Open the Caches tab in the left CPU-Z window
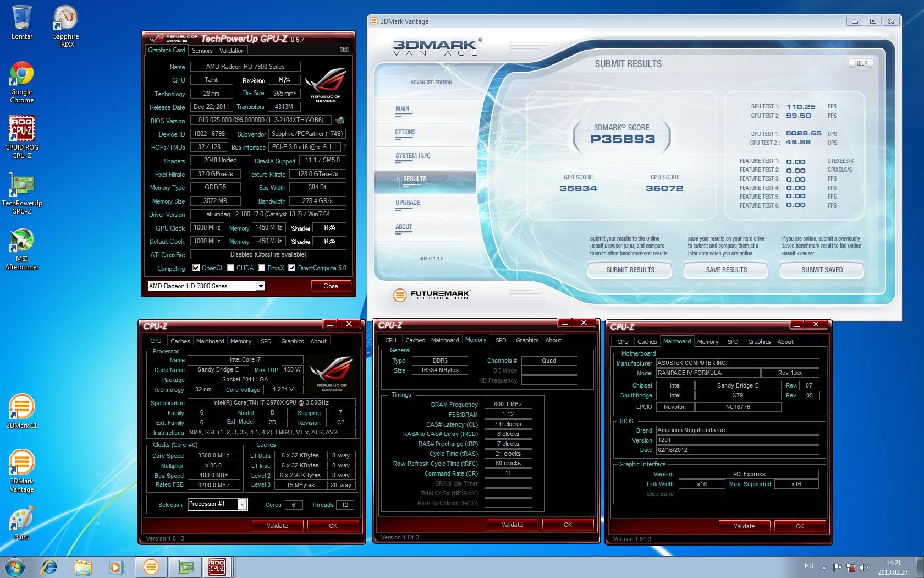This screenshot has width=924, height=578. pyautogui.click(x=180, y=341)
